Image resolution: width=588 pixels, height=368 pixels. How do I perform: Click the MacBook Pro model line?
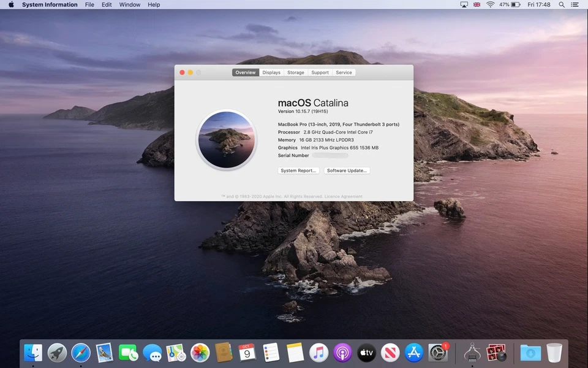pyautogui.click(x=339, y=125)
